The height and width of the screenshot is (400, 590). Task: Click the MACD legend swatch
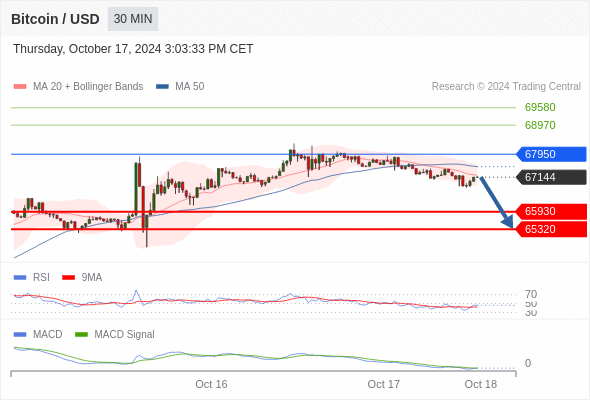point(20,334)
